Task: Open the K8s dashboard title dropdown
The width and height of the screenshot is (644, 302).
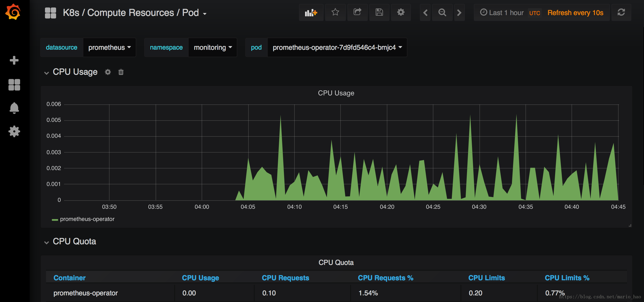Action: (x=135, y=13)
